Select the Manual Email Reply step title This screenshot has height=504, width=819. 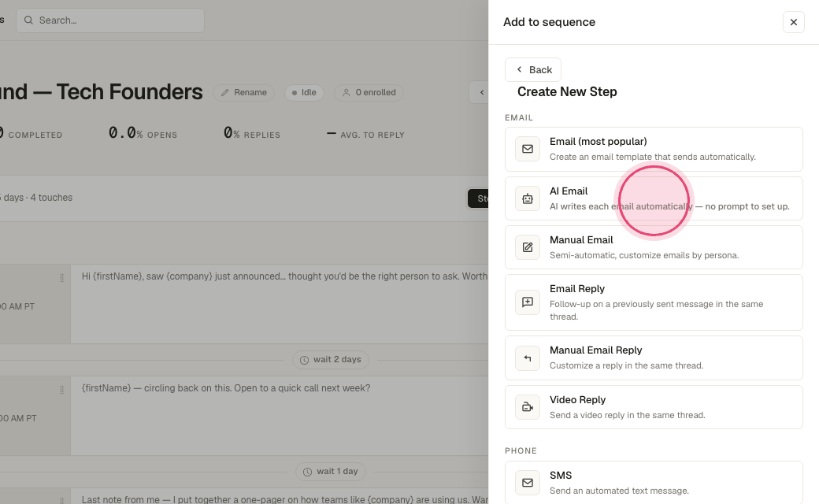[596, 350]
